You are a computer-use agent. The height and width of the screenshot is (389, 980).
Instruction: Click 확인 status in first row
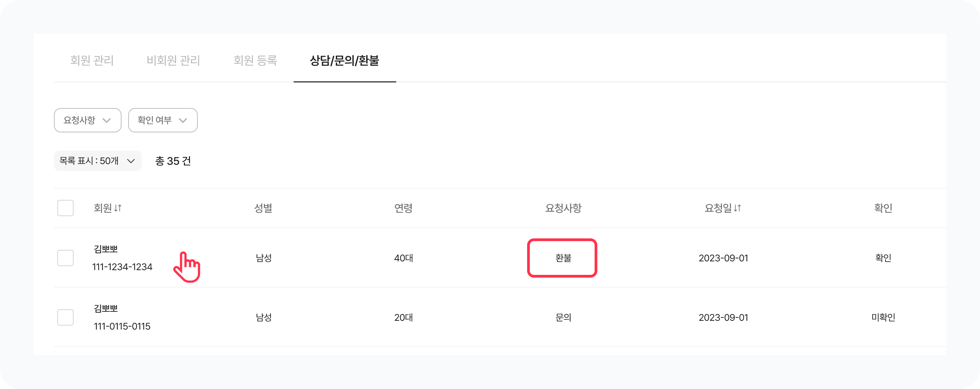click(883, 258)
